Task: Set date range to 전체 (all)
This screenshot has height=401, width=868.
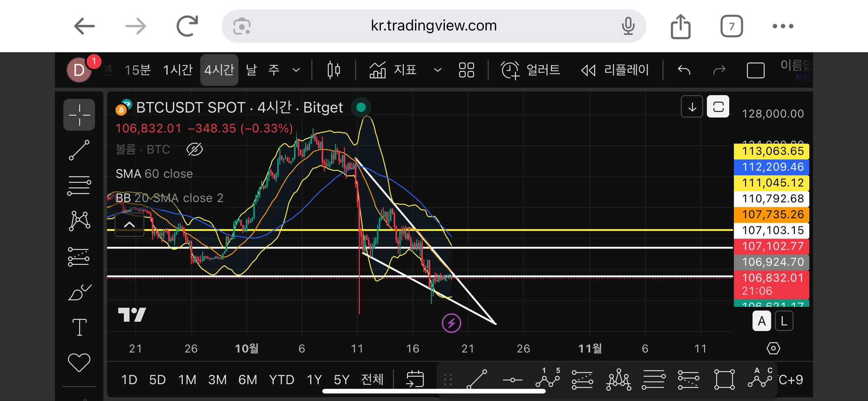Action: pos(373,380)
